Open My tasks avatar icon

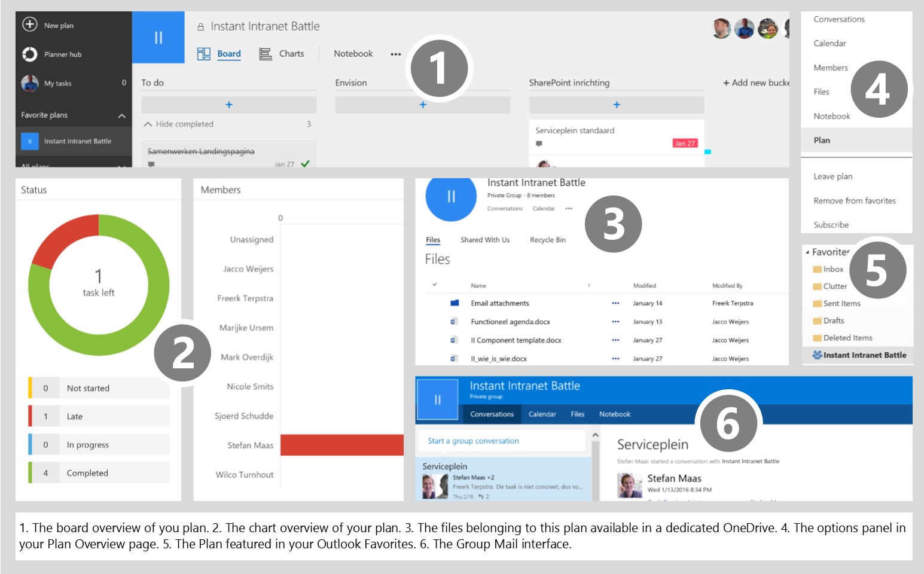[30, 83]
